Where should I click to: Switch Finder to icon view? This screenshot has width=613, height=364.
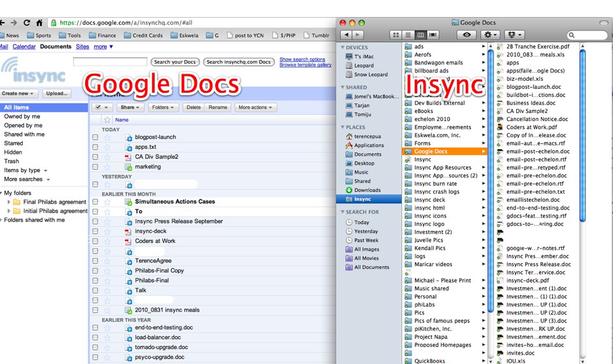coord(396,35)
